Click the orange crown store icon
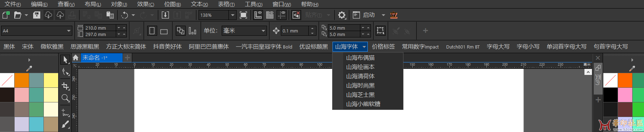The image size is (644, 132). (394, 15)
